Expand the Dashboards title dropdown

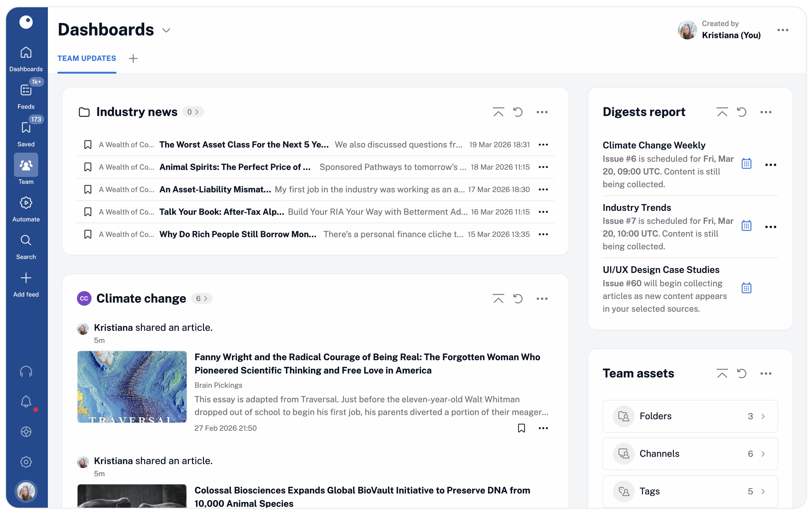(166, 30)
